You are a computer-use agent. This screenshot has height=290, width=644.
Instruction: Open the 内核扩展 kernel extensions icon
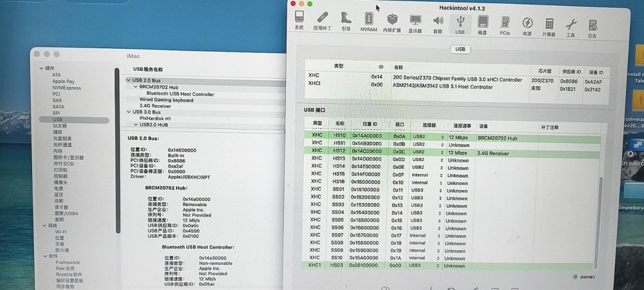(x=392, y=23)
